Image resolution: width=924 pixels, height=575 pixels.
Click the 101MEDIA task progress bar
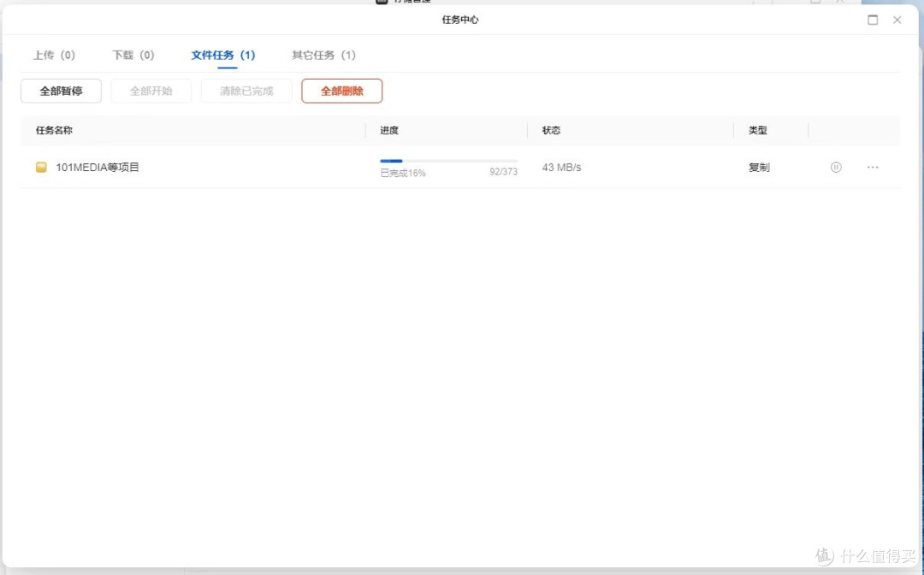tap(448, 161)
